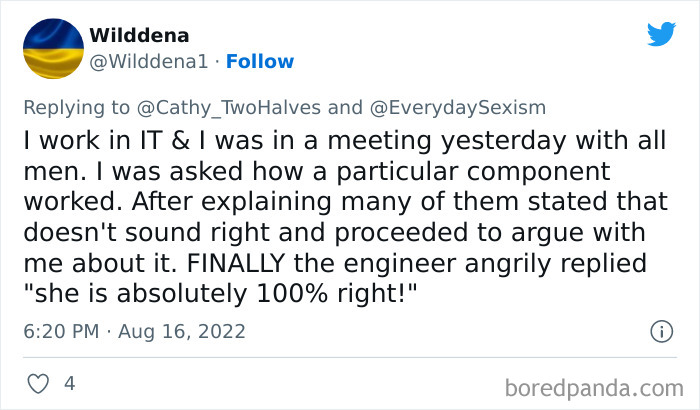Click the @Wilddena1 handle

pyautogui.click(x=149, y=61)
